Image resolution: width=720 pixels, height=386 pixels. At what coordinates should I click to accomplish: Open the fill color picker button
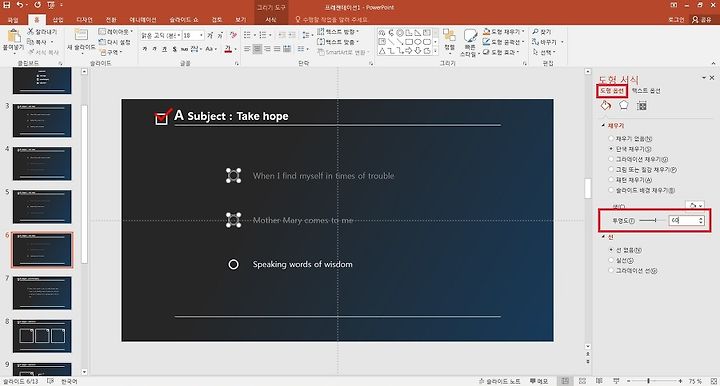[695, 206]
